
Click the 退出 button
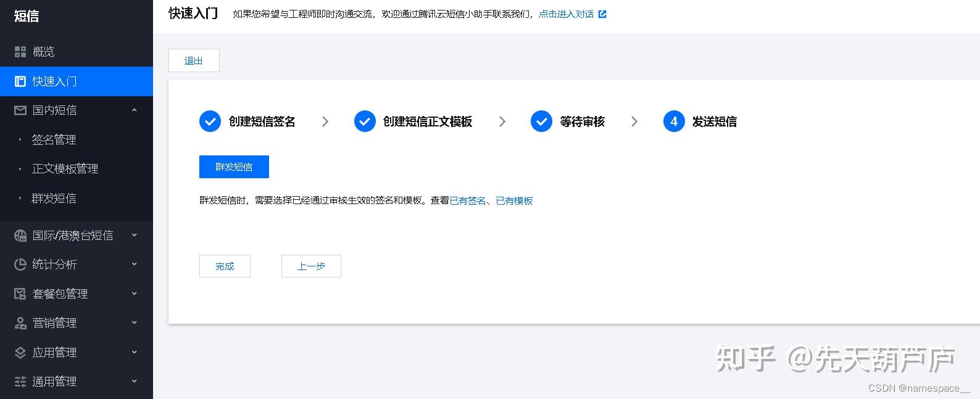(194, 60)
